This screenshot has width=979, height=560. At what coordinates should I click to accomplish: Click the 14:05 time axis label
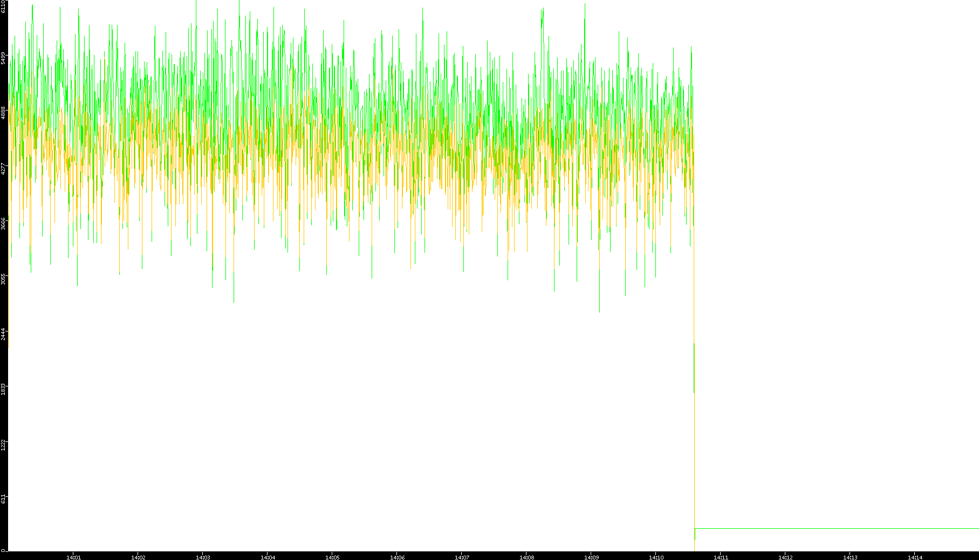(332, 557)
